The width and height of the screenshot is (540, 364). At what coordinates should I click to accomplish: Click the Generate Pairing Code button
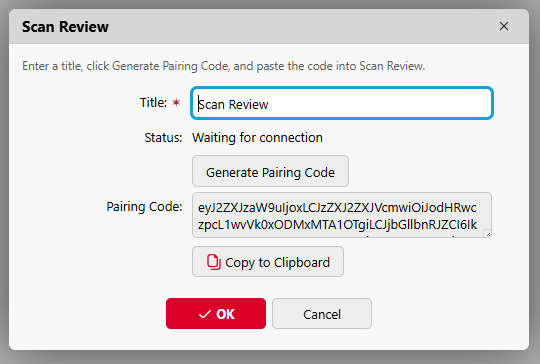(x=270, y=171)
